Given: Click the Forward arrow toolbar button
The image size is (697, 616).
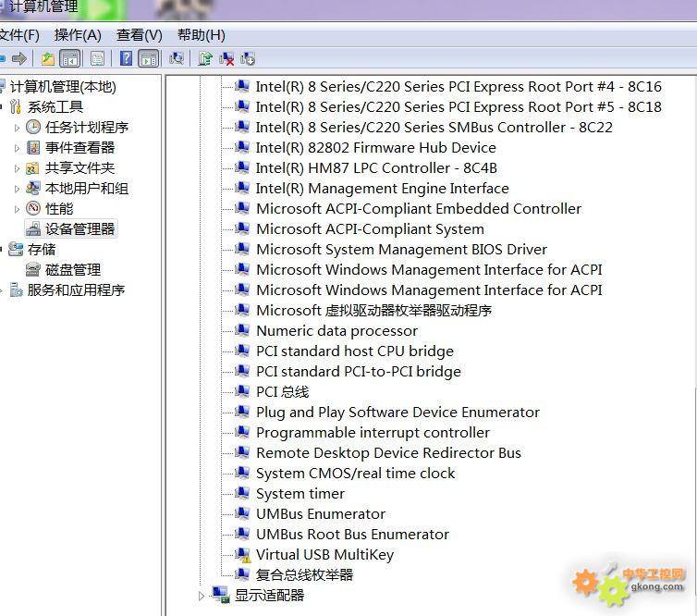Looking at the screenshot, I should (19, 58).
